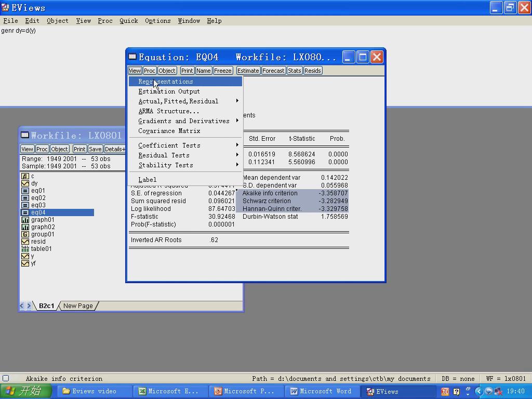Click the group01 group icon

25,234
